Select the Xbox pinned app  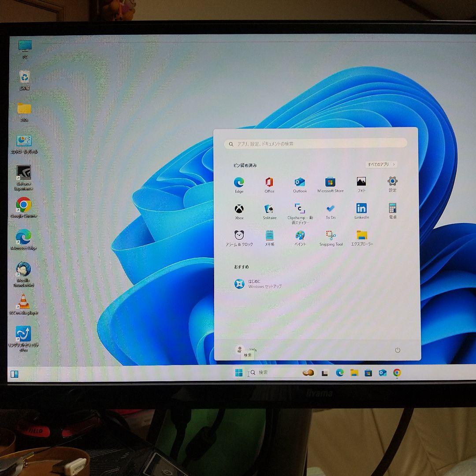(x=238, y=211)
